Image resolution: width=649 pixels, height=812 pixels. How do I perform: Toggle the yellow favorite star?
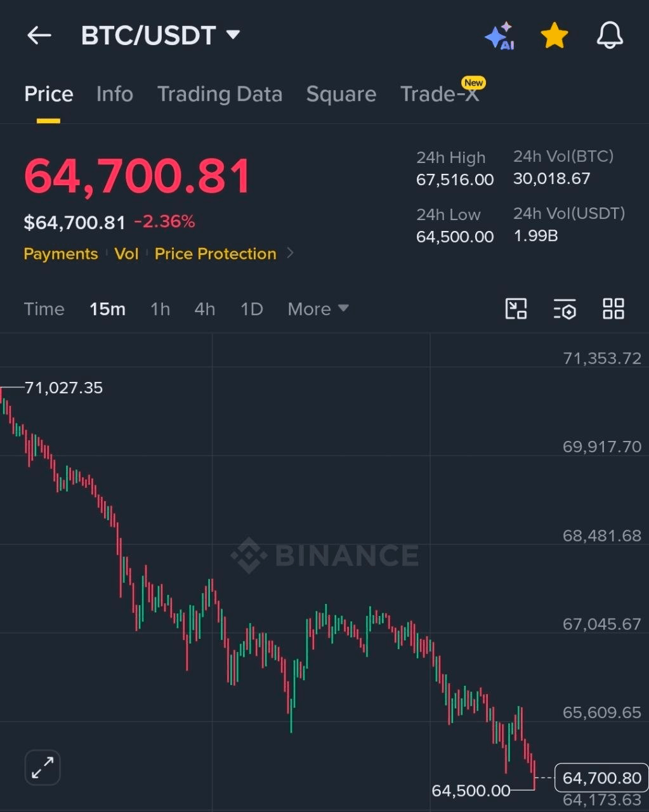[554, 36]
